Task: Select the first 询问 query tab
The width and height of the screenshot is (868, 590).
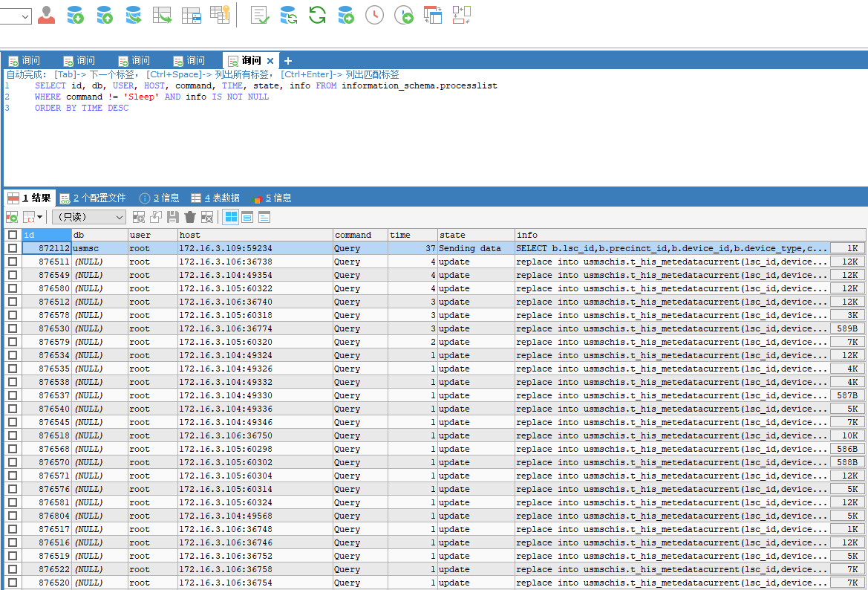Action: [x=28, y=60]
